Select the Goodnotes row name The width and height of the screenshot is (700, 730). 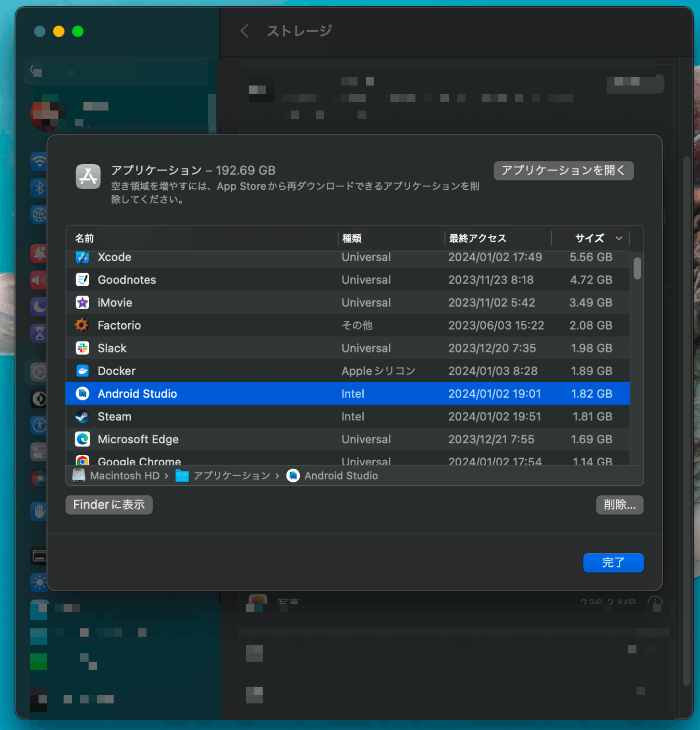pyautogui.click(x=127, y=280)
